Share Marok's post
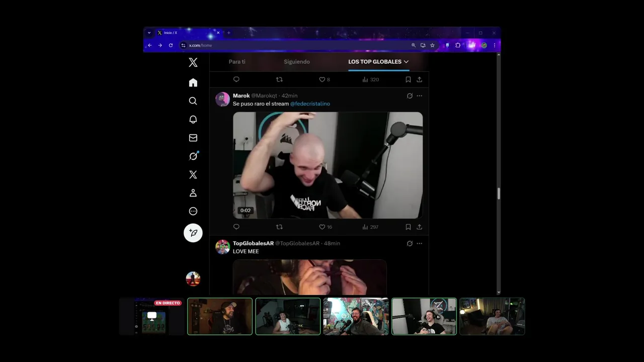The width and height of the screenshot is (644, 362). 419,227
